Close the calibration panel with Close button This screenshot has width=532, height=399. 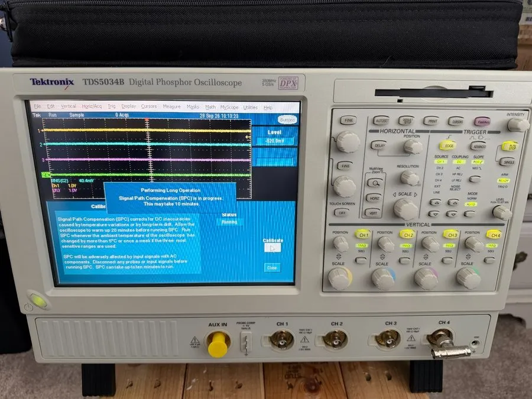coord(272,268)
